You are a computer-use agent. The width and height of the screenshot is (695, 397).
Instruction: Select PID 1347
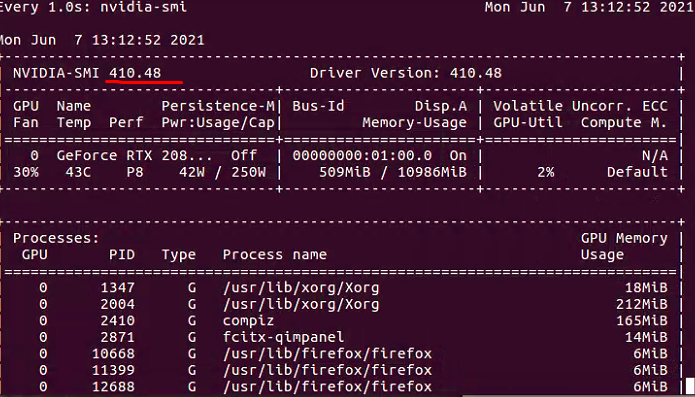(117, 288)
